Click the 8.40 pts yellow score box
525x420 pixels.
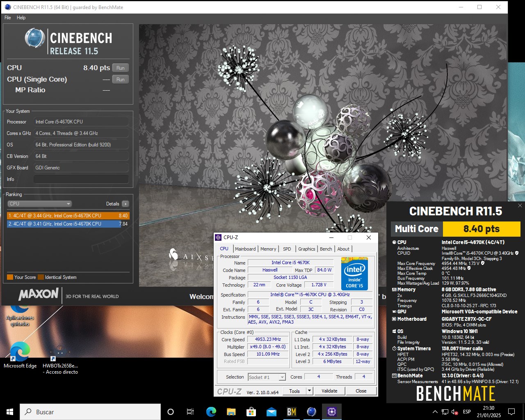(482, 229)
